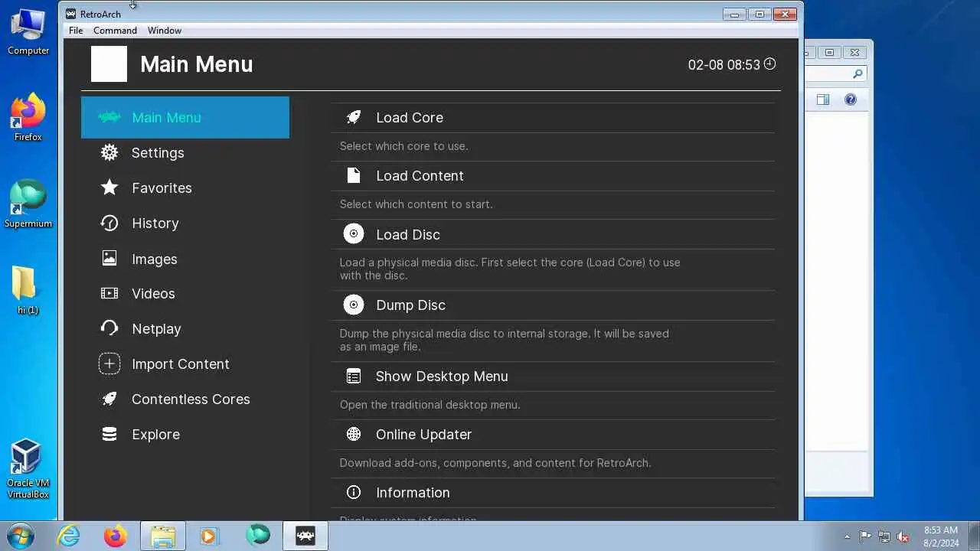Click the Firefox taskbar icon
The width and height of the screenshot is (980, 551).
pos(116,536)
